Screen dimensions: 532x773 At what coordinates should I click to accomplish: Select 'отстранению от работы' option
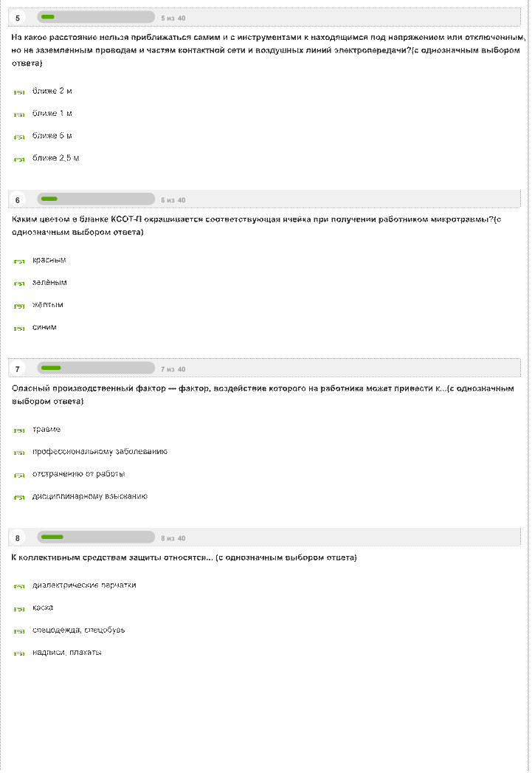click(19, 475)
